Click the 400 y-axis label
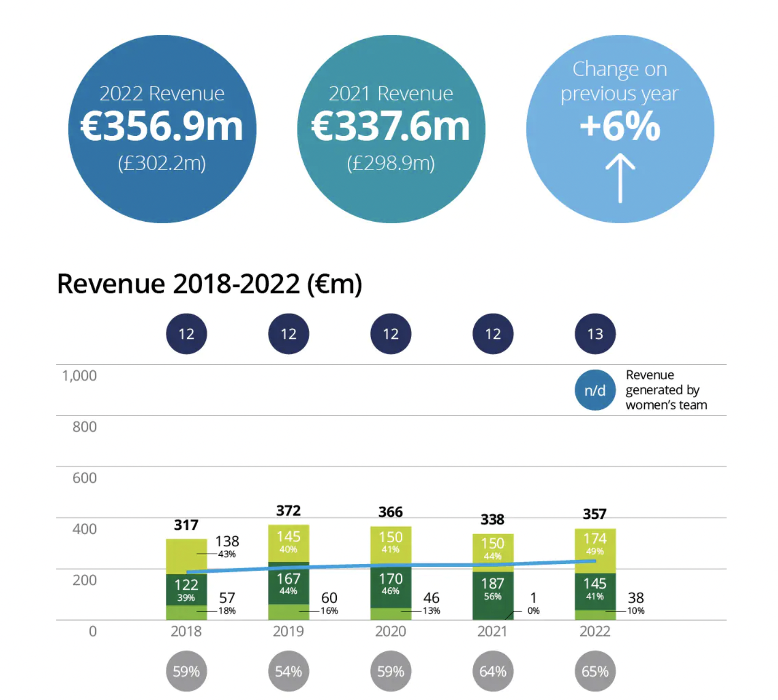Image resolution: width=778 pixels, height=700 pixels. [x=85, y=529]
